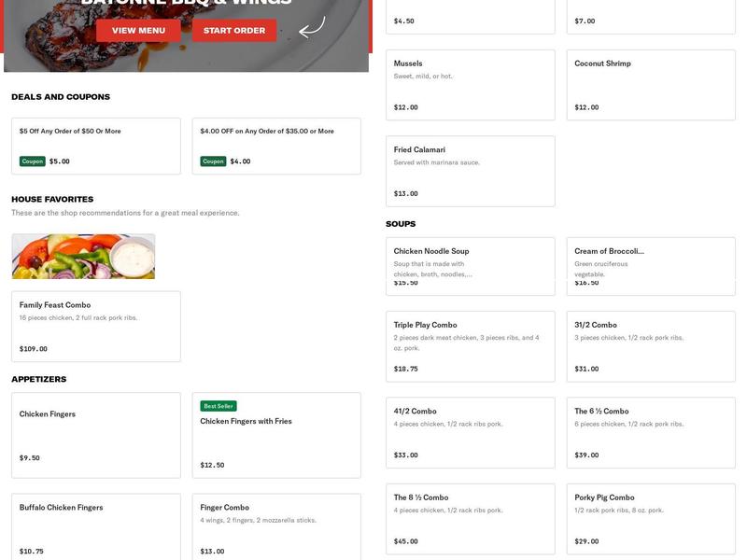747x560 pixels.
Task: Select the $5 Off $50 order coupon
Action: pyautogui.click(x=95, y=145)
